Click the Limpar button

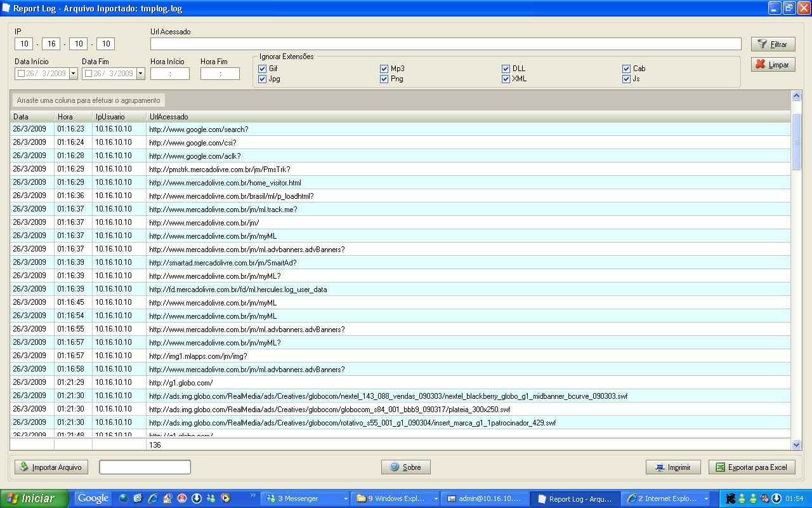click(773, 64)
